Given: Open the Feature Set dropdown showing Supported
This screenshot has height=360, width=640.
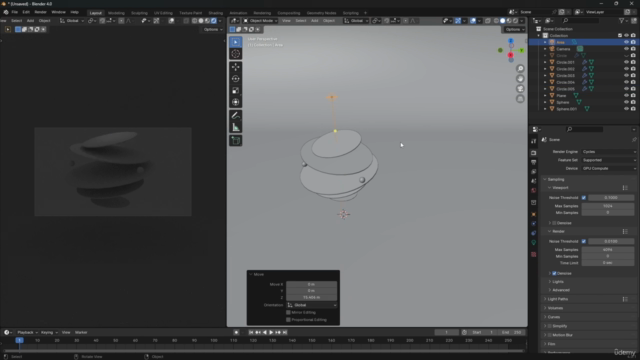Looking at the screenshot, I should 609,160.
